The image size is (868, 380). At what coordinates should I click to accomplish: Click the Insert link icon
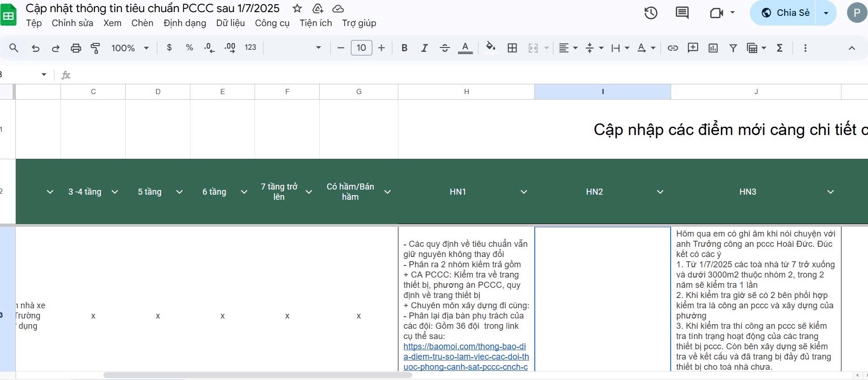[x=673, y=48]
